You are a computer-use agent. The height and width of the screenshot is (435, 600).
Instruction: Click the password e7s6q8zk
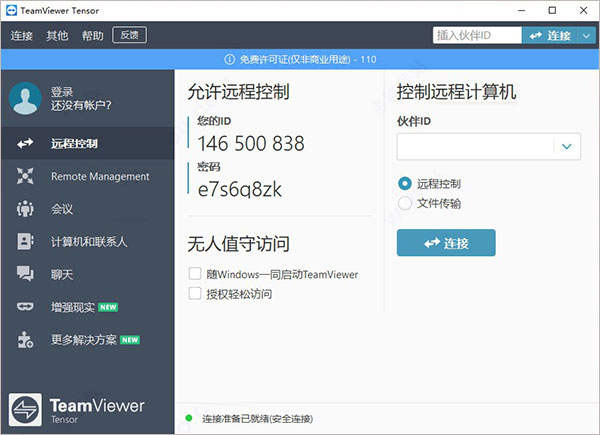coord(240,189)
